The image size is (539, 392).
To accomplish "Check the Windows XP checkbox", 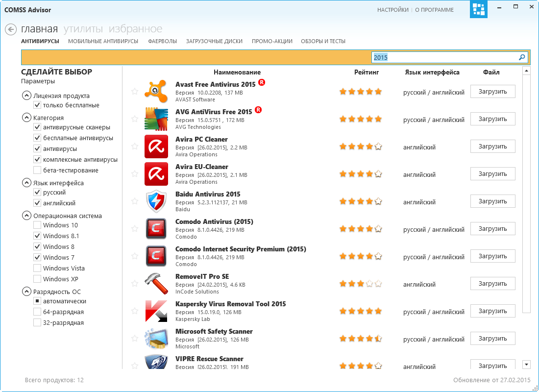I will tap(37, 278).
